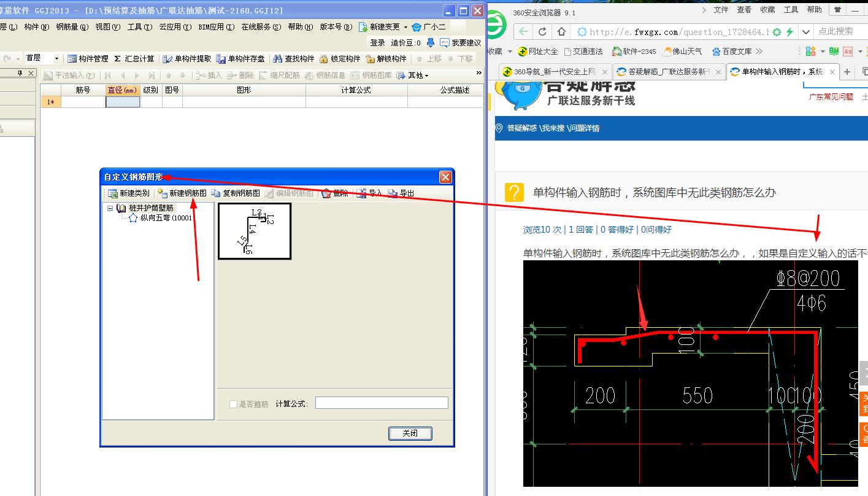Viewport: 868px width, 496px height.
Task: Open the BIM应用(I) menu
Action: tap(217, 27)
